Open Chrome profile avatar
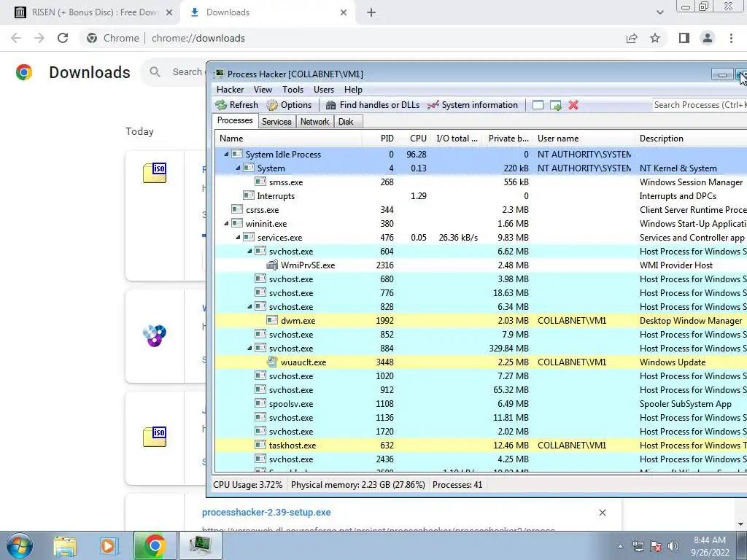Screen dimensions: 747x560 708,38
